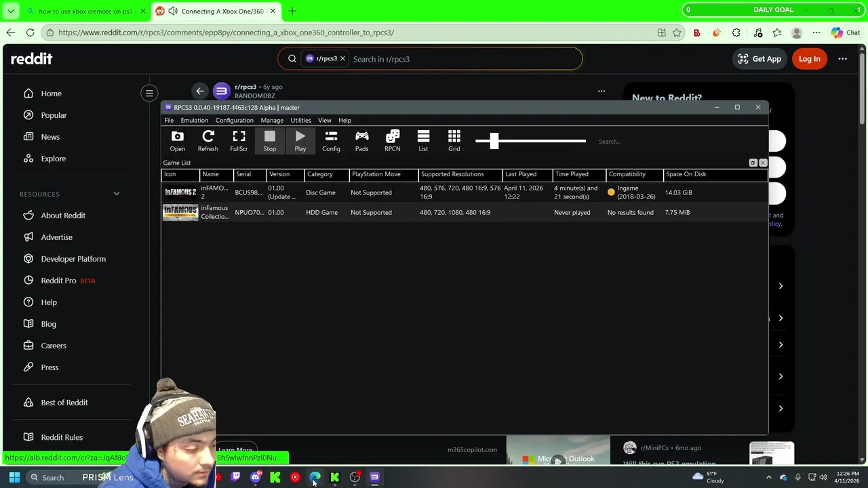Stop emulation with the Stop button
Screen dimensions: 868x488
269,141
